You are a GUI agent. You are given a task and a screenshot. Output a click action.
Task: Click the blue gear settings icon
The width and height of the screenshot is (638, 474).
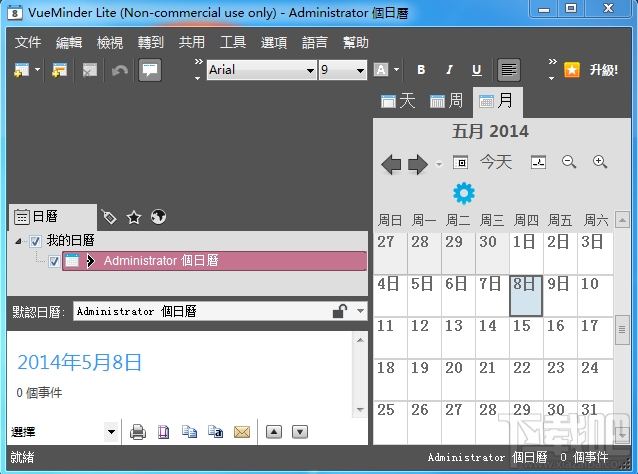[464, 193]
